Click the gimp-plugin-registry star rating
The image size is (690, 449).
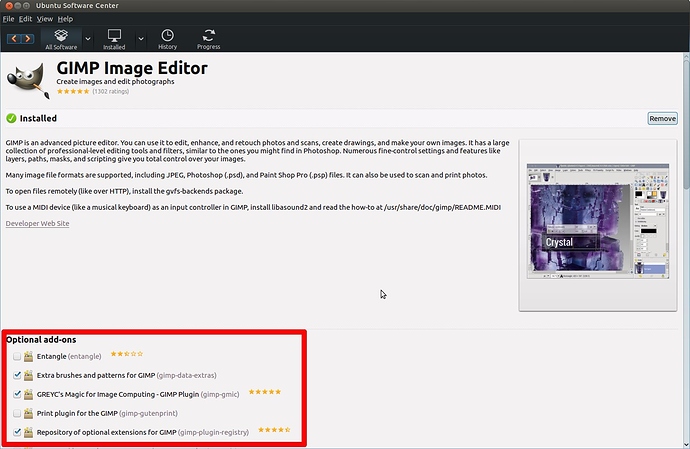(274, 429)
